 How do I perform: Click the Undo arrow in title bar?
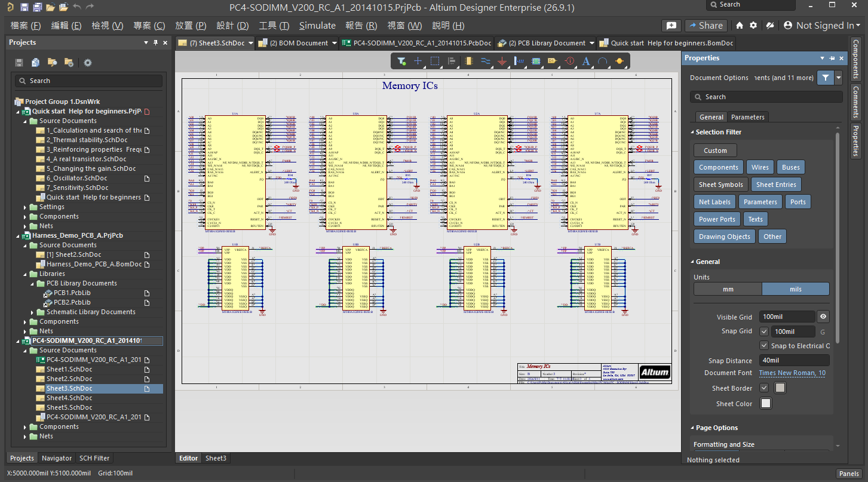[76, 7]
